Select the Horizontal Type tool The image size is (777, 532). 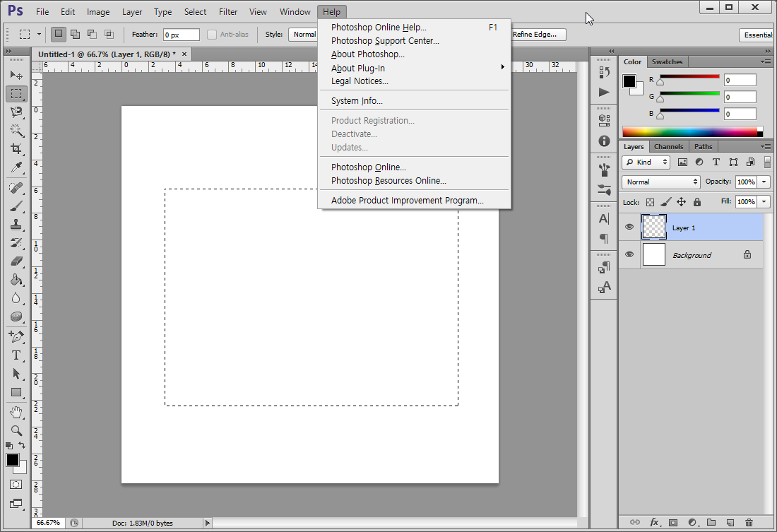point(16,355)
